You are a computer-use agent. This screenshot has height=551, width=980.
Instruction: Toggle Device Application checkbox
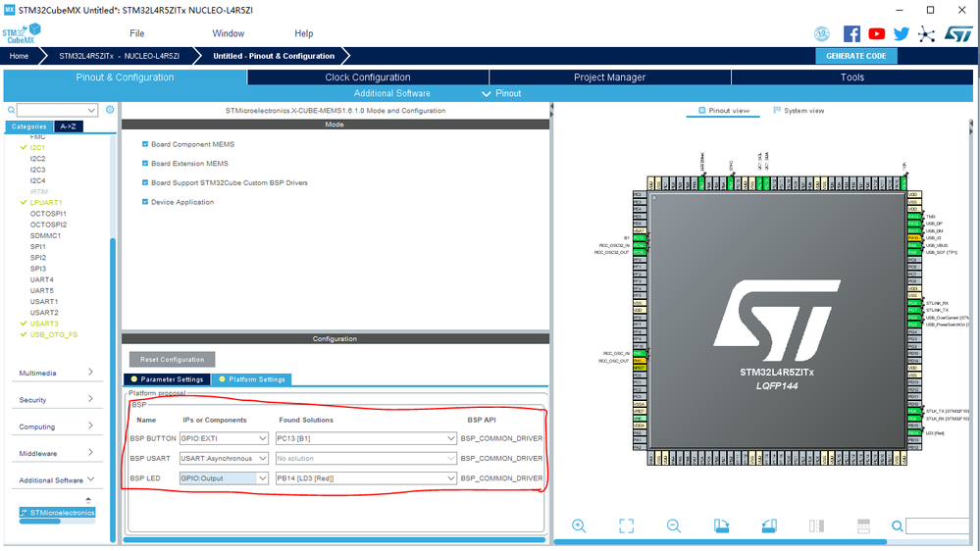point(145,202)
